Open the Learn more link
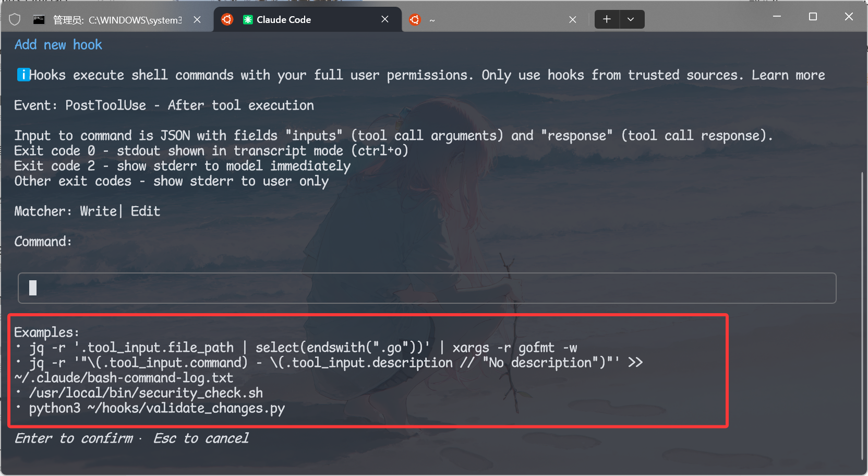This screenshot has height=476, width=868. (788, 75)
